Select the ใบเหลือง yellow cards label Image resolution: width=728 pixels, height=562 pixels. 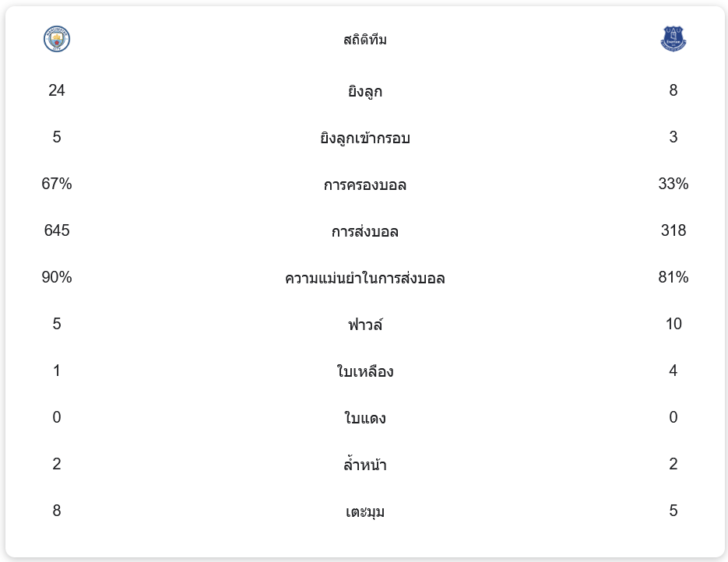(364, 371)
